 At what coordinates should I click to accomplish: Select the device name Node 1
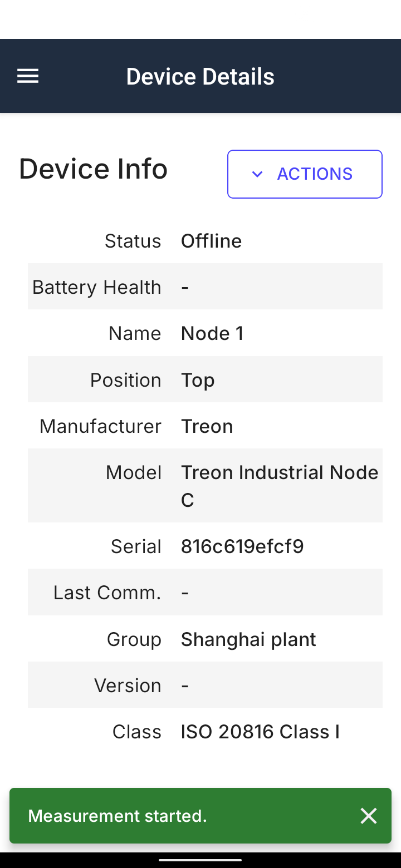click(212, 333)
